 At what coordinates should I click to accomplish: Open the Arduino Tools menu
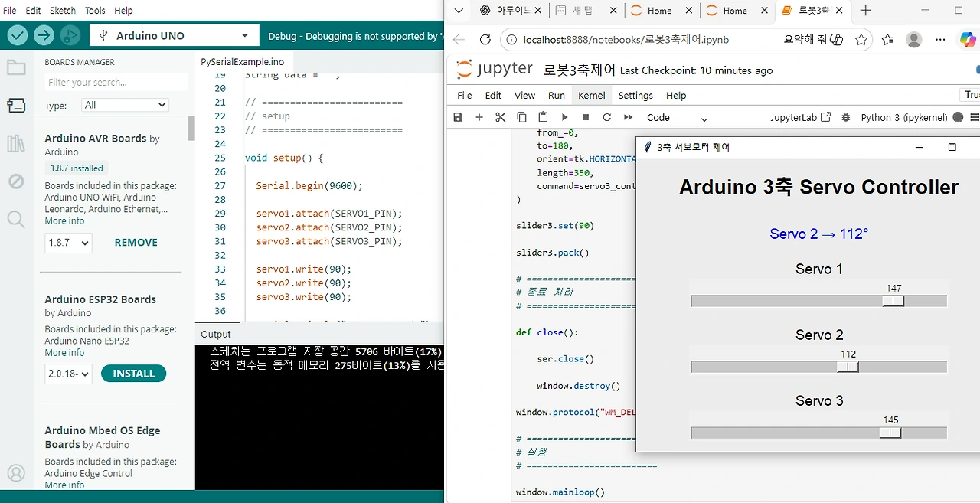(95, 11)
